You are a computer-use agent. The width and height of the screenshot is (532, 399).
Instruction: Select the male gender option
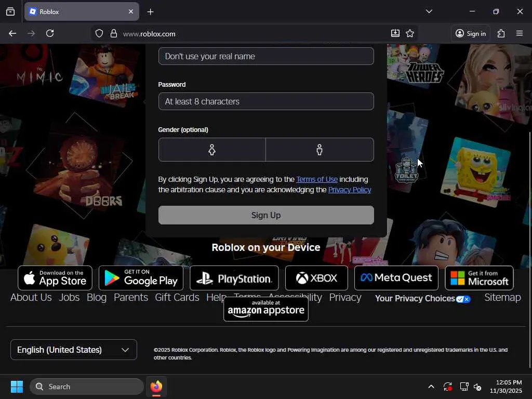point(320,150)
